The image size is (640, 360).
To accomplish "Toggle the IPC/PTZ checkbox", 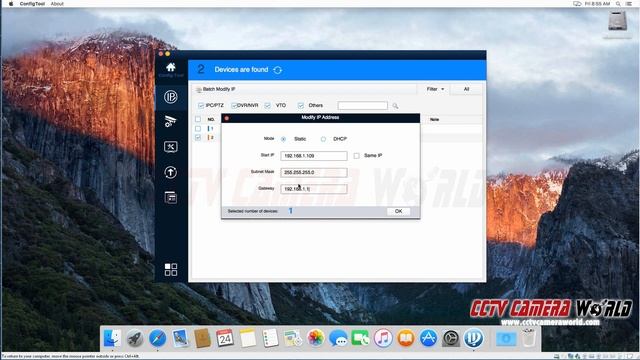I will point(201,105).
